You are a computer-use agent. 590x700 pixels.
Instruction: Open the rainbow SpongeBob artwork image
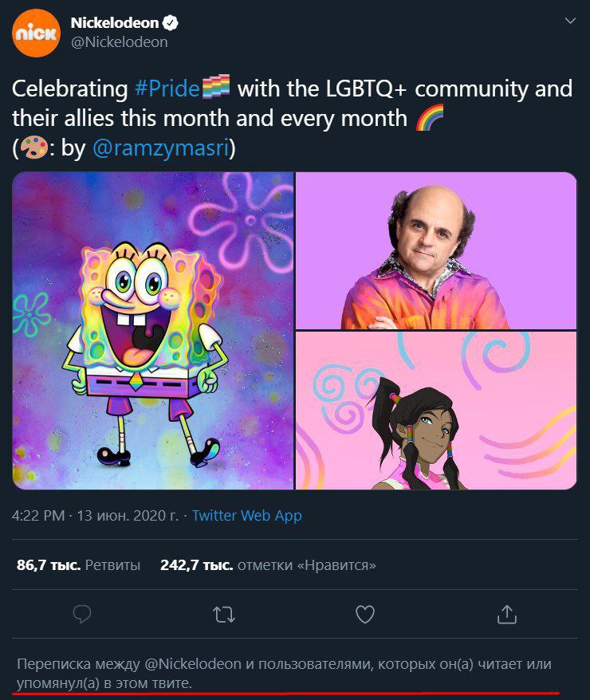tap(153, 331)
